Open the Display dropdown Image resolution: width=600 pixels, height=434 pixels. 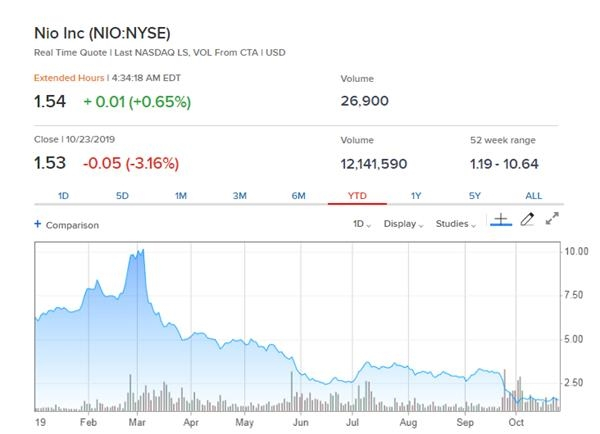404,224
